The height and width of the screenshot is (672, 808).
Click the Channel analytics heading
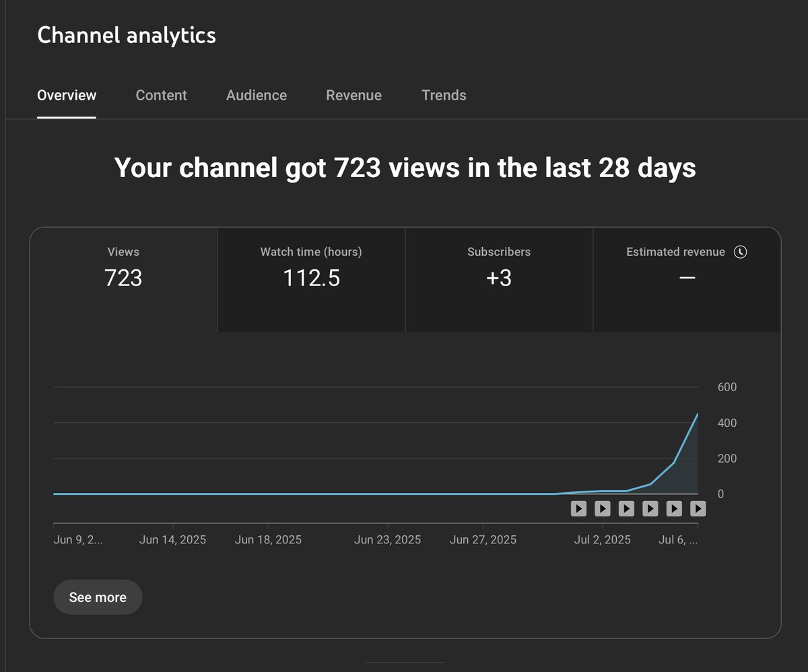point(127,35)
